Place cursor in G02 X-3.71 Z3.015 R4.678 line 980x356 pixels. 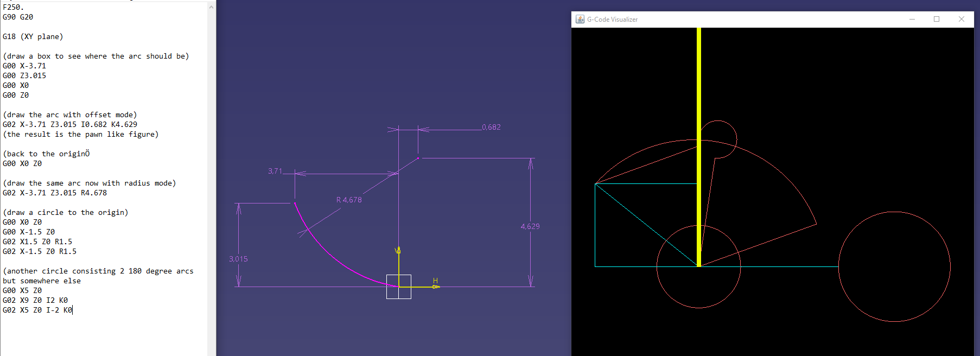(55, 193)
